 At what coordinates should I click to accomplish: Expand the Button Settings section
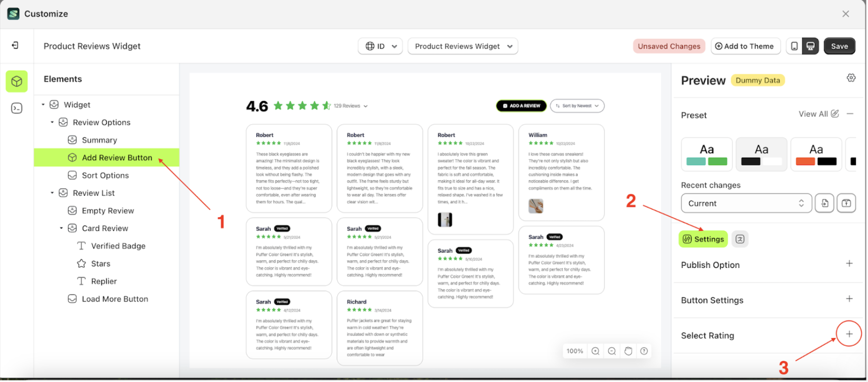849,299
